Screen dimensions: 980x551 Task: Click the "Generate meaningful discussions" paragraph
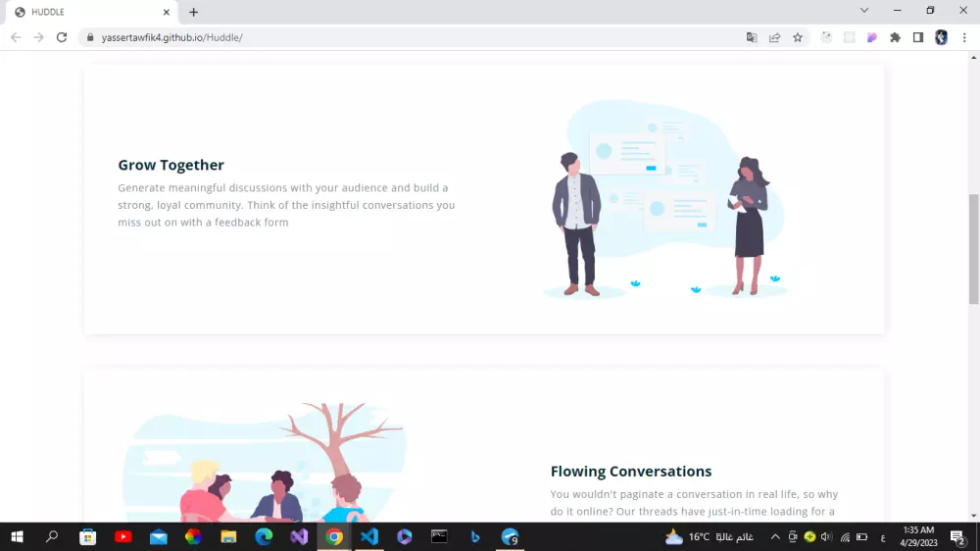[286, 205]
